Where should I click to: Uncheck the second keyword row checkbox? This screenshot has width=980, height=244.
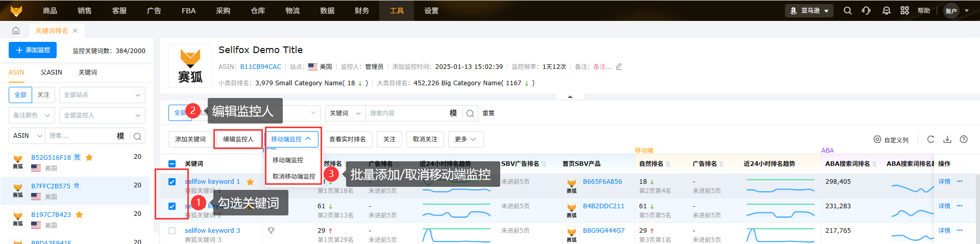coord(172,206)
